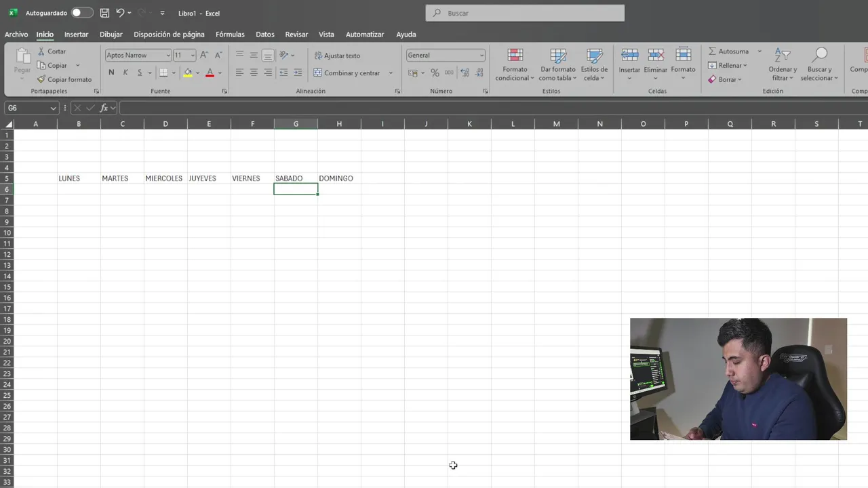Click the G6 Name Box
The width and height of the screenshot is (868, 488).
32,108
